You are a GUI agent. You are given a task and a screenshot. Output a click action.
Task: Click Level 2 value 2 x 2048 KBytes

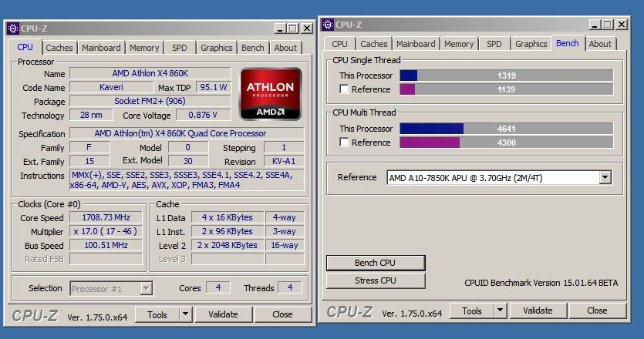coord(227,245)
